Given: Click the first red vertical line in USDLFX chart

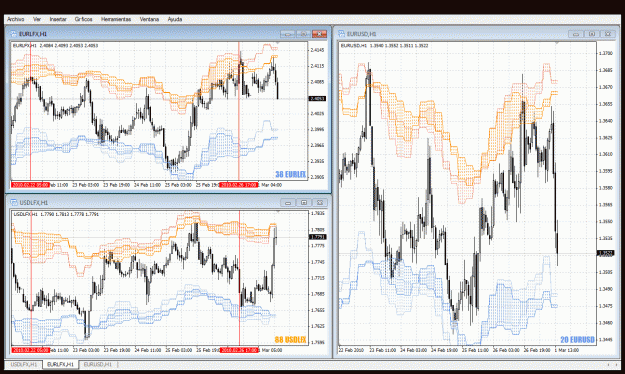Looking at the screenshot, I should [31, 279].
